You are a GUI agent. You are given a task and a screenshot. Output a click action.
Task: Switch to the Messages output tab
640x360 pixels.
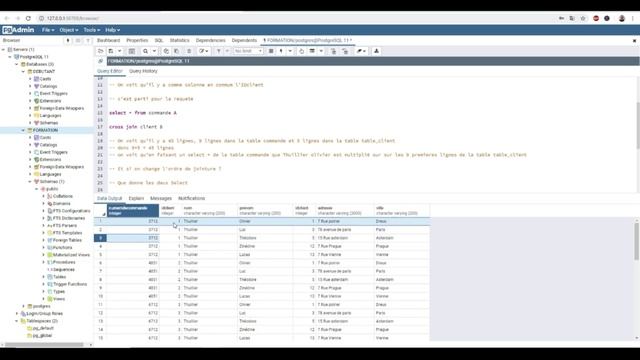coord(161,198)
